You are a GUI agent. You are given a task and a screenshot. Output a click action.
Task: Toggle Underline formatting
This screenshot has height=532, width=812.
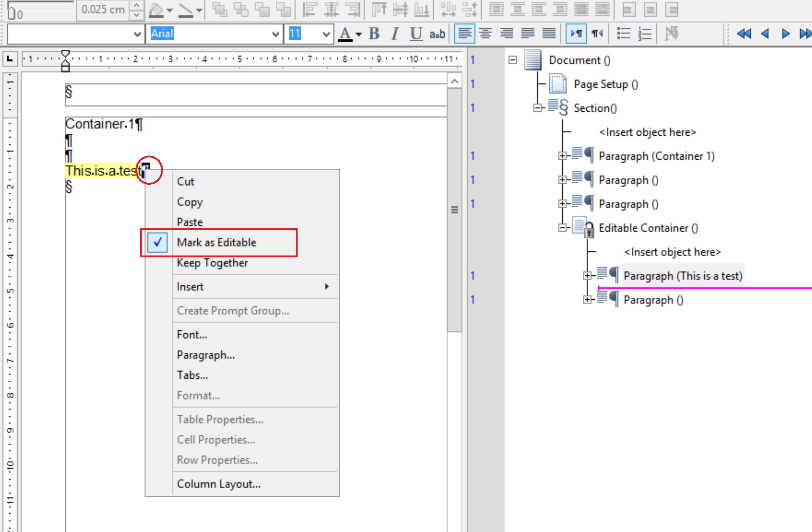tap(416, 34)
